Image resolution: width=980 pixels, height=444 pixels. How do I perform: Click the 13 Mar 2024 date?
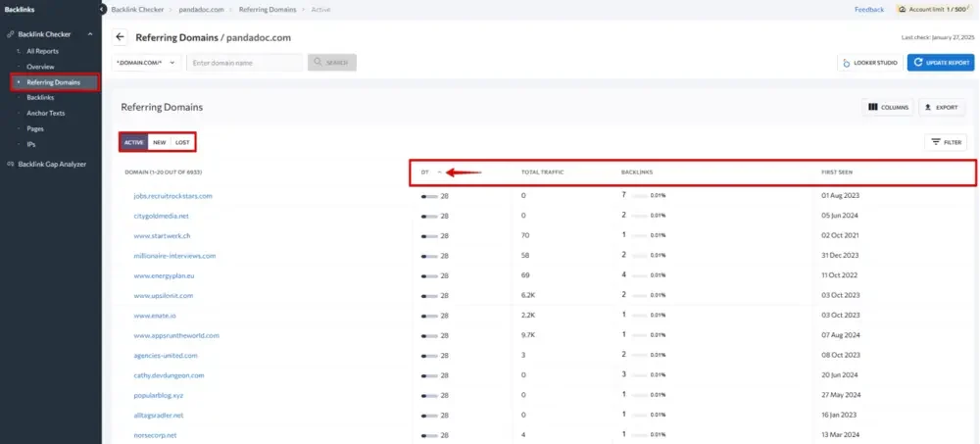[840, 435]
